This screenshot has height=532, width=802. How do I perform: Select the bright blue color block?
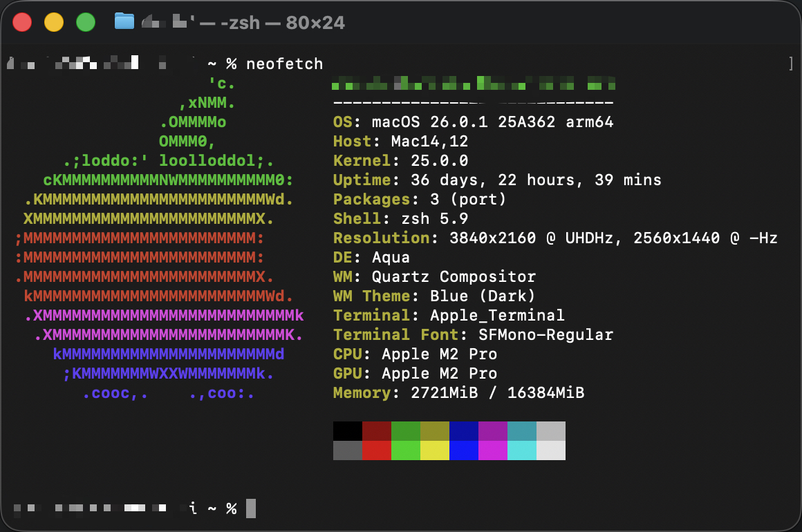pos(463,450)
